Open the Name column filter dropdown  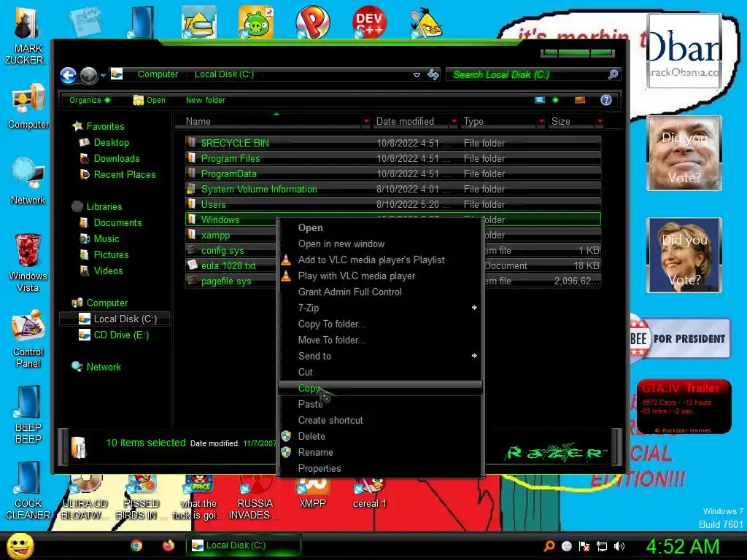[x=366, y=122]
